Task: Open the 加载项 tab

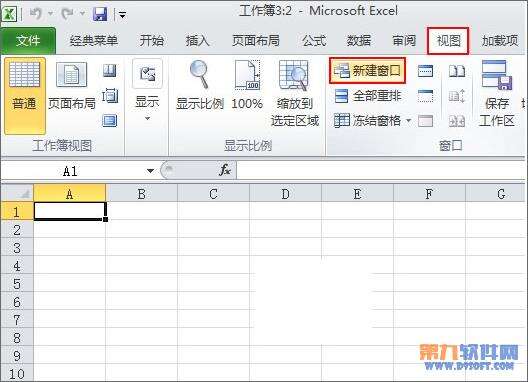Action: tap(500, 41)
